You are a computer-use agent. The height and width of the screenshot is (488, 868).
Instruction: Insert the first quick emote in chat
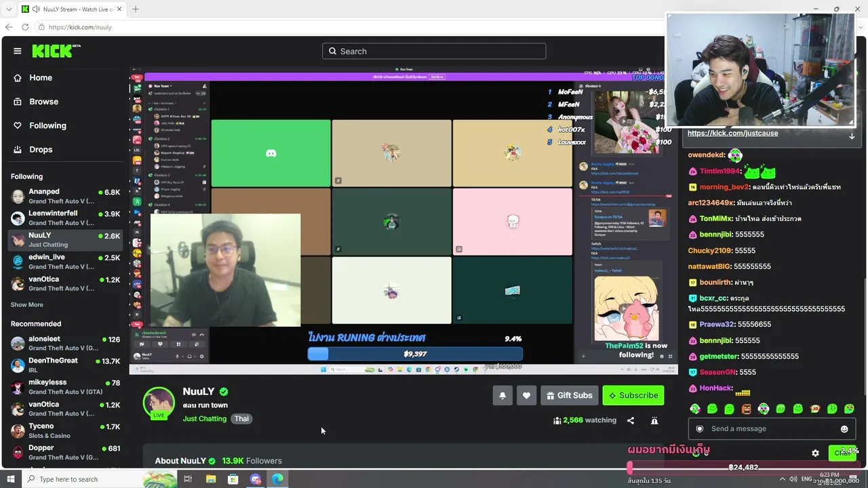[695, 409]
